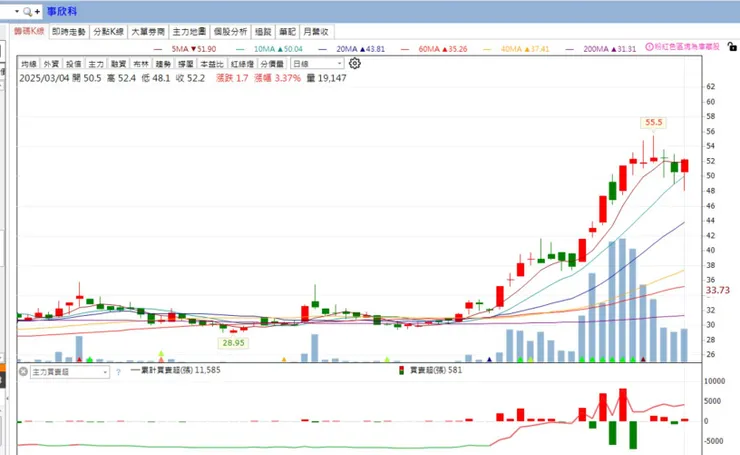The height and width of the screenshot is (455, 740).
Task: Click the 累計買賣超(張) 11,585 legend
Action: pyautogui.click(x=176, y=370)
